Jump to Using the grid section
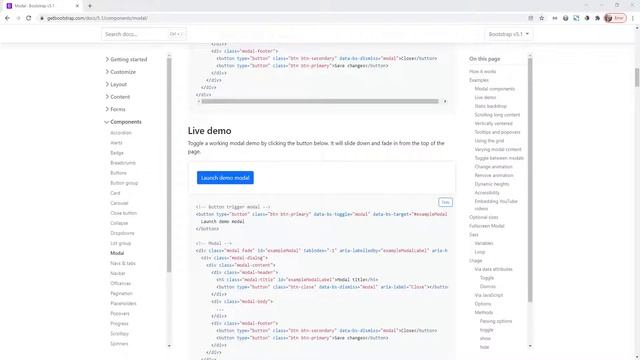The width and height of the screenshot is (640, 360). 489,141
